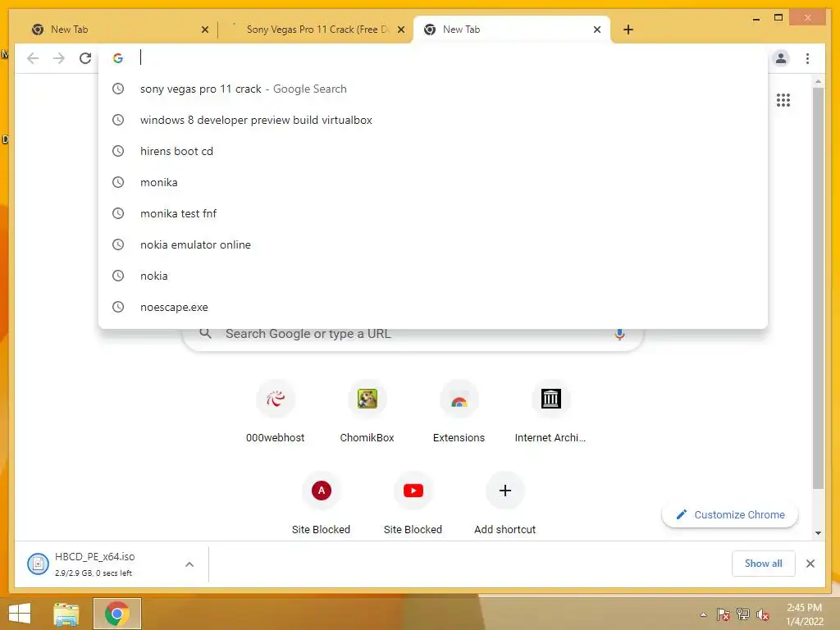840x630 pixels.
Task: Click the browser forward arrow
Action: click(x=59, y=58)
